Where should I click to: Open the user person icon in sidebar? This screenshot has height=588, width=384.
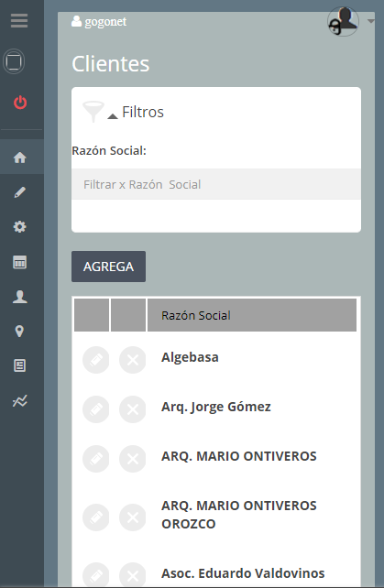[20, 297]
